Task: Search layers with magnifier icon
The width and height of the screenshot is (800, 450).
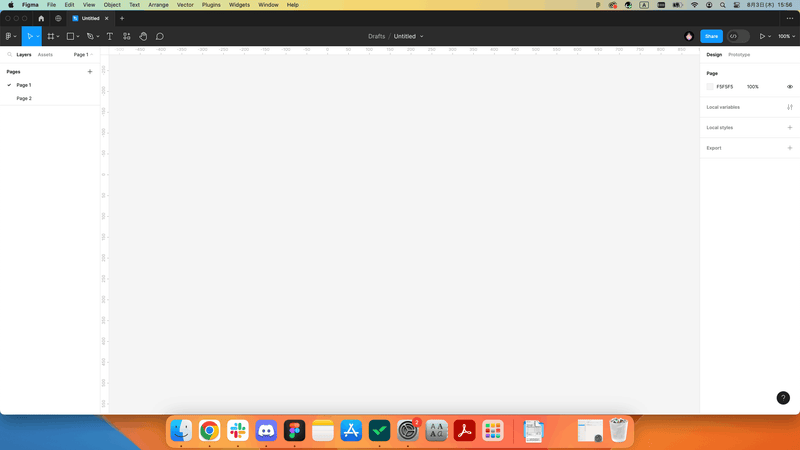Action: click(x=9, y=55)
